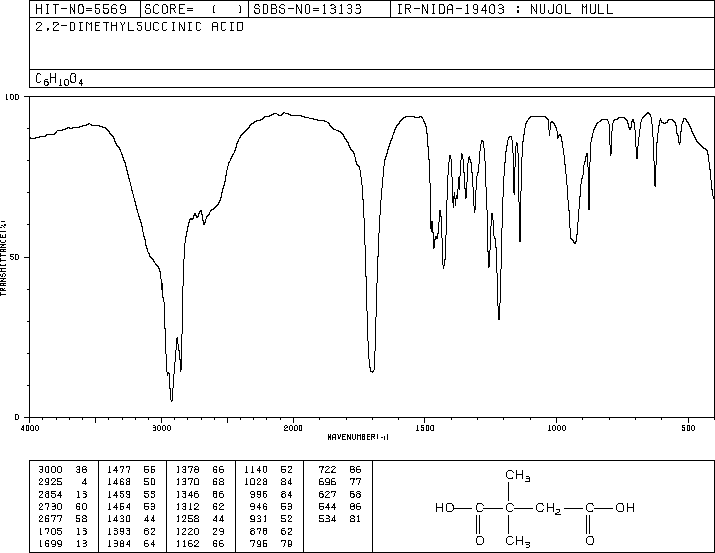Click the peak table row starting with 946

click(272, 506)
